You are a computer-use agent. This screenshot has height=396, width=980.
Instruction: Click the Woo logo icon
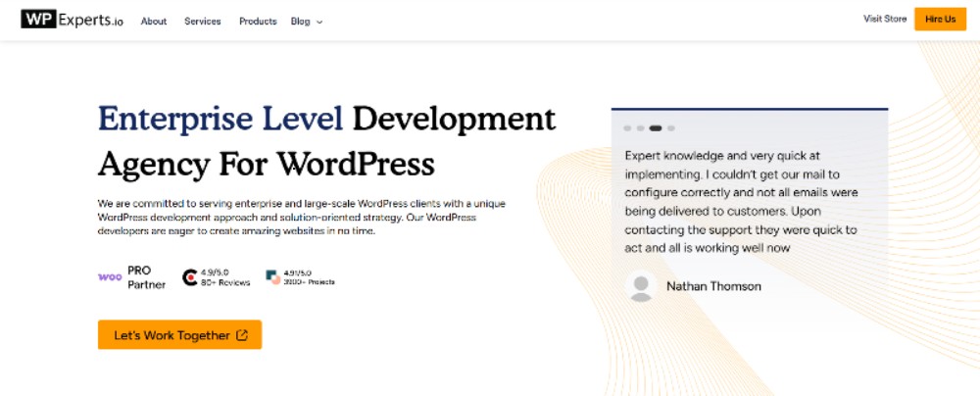[110, 277]
